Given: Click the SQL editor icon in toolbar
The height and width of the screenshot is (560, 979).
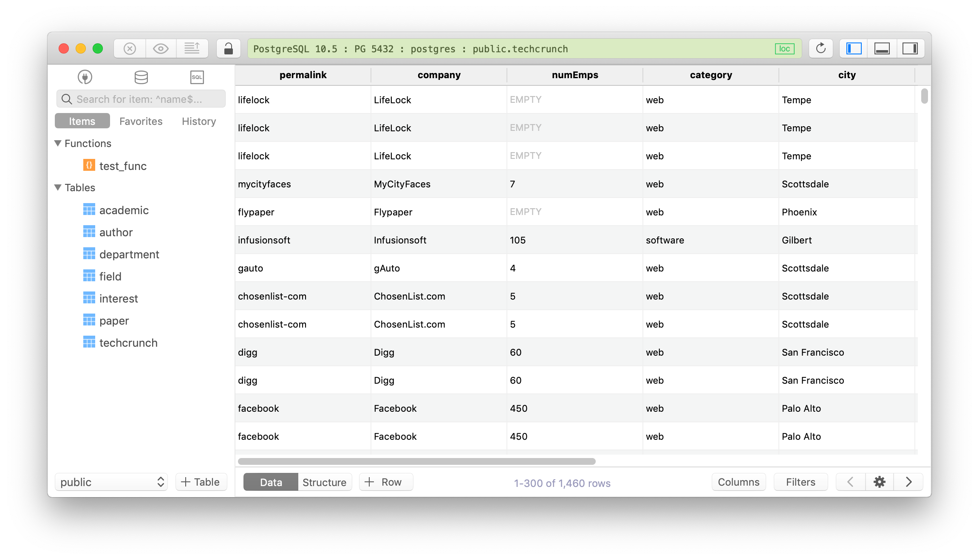Looking at the screenshot, I should click(196, 76).
